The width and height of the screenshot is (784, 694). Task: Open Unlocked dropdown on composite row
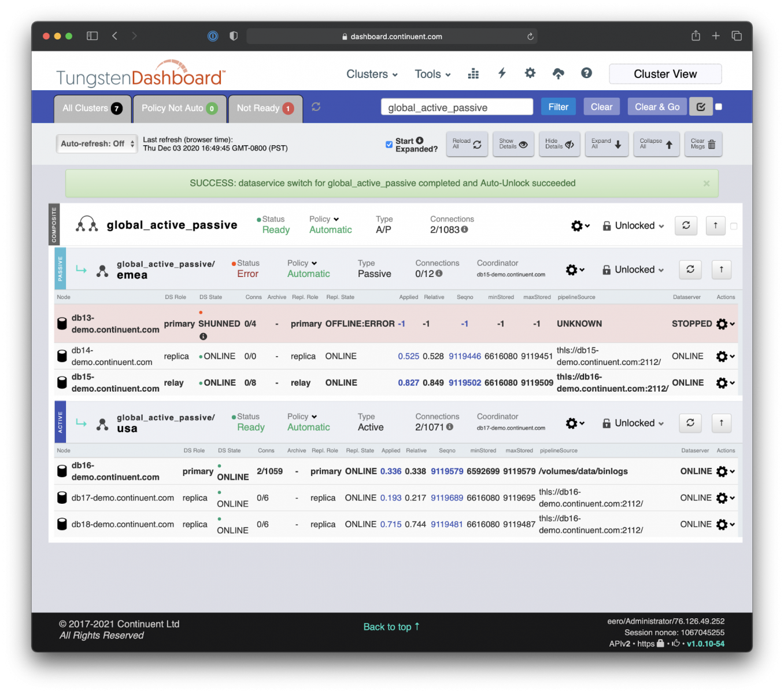(x=634, y=226)
